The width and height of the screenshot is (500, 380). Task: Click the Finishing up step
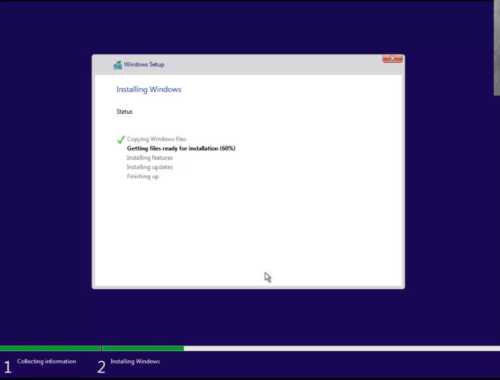pyautogui.click(x=143, y=176)
